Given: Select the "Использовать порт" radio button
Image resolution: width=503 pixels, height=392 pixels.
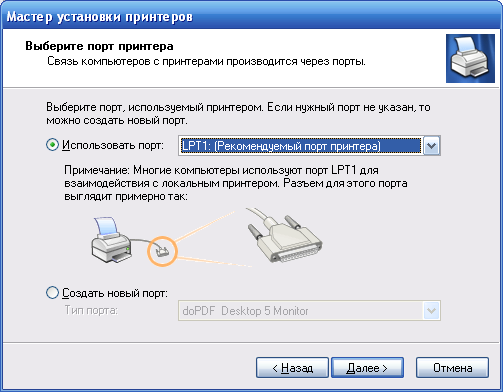Looking at the screenshot, I should [52, 145].
